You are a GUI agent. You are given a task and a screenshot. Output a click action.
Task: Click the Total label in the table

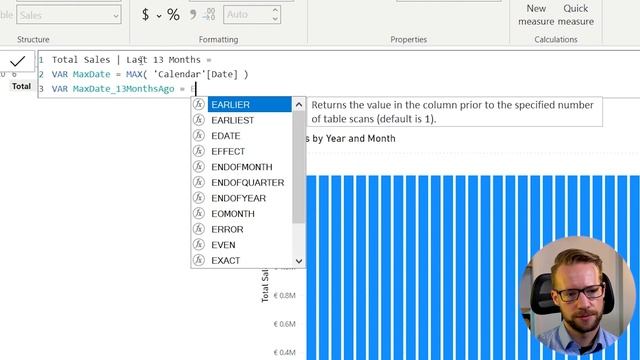pyautogui.click(x=21, y=86)
